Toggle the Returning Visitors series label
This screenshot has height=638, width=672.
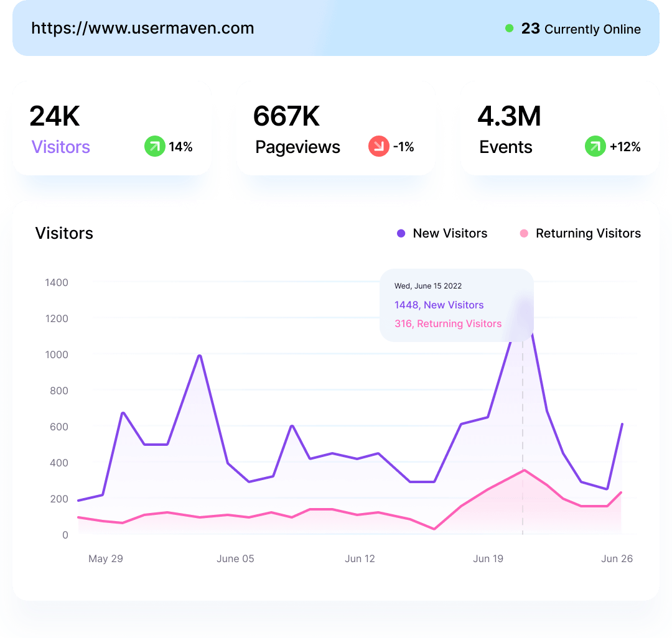pos(588,233)
